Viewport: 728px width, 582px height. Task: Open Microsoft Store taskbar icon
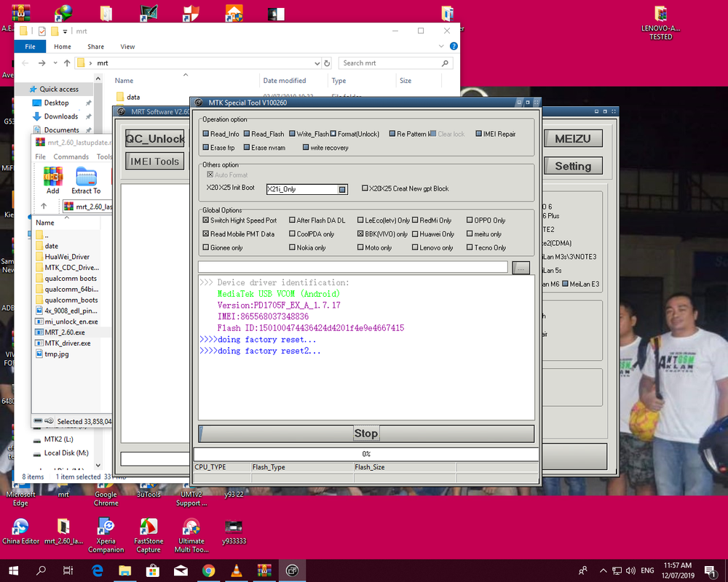[153, 570]
